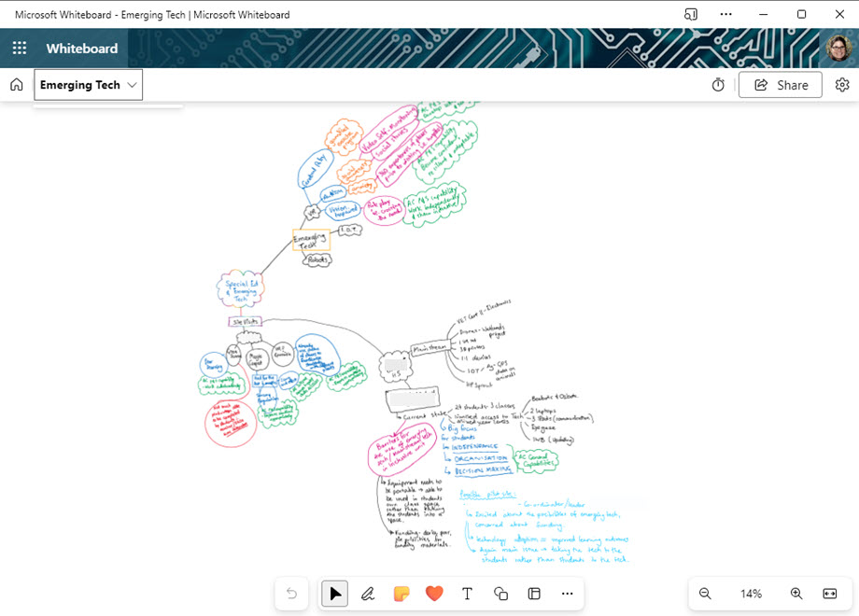Select the Robots cloud shape
The image size is (859, 616).
tap(317, 259)
